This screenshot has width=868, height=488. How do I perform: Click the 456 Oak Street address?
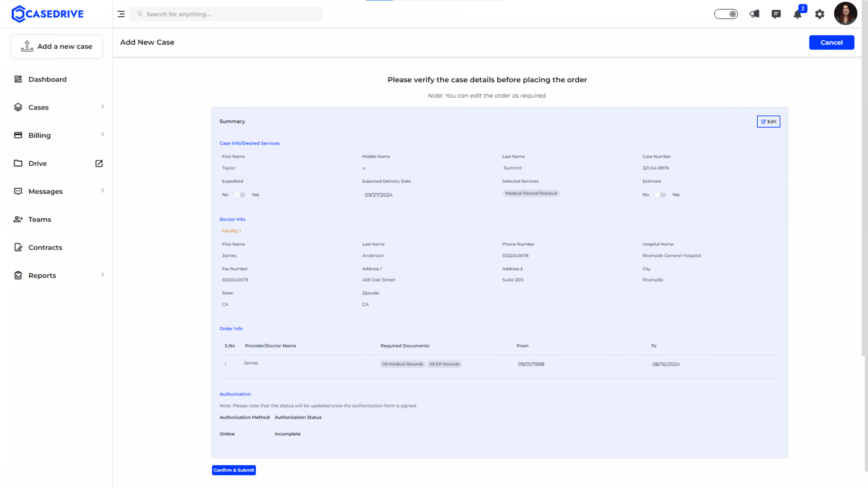tap(379, 280)
